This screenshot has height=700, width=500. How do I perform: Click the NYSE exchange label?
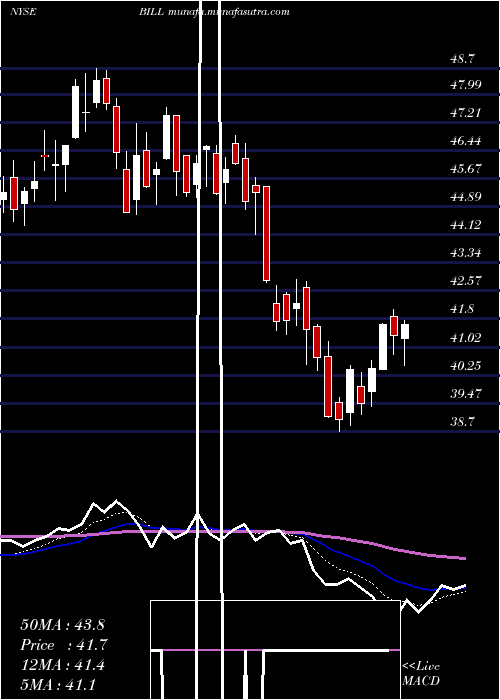[23, 12]
